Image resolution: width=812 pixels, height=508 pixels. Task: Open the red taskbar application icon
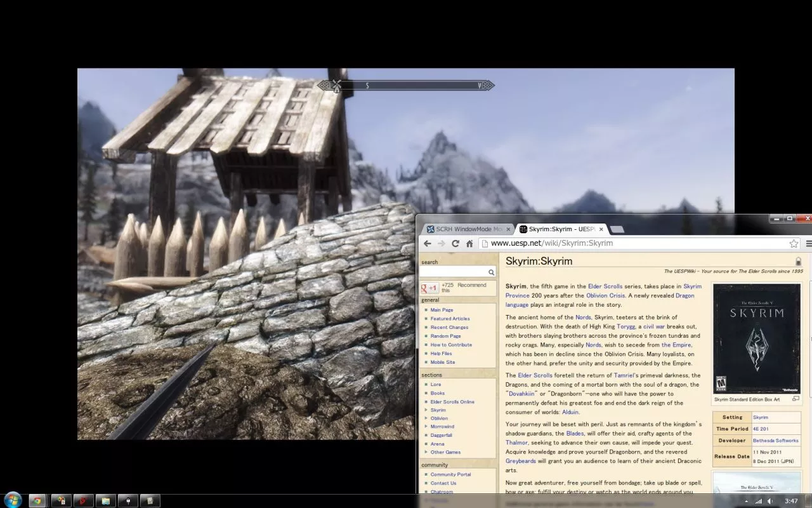83,501
